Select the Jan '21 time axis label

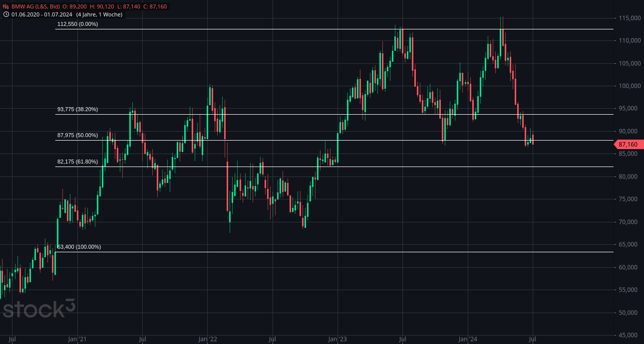tap(76, 338)
